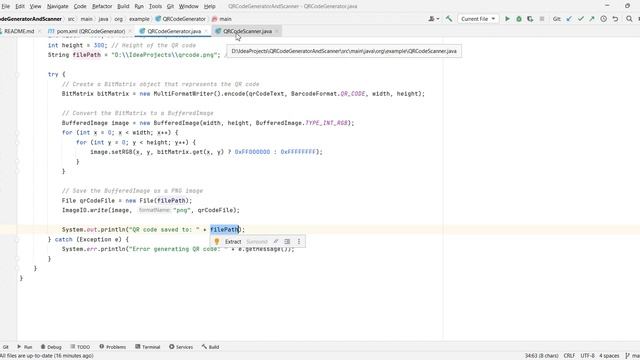Click the 34:63 cursor position indicator
The width and height of the screenshot is (640, 360).
click(541, 356)
